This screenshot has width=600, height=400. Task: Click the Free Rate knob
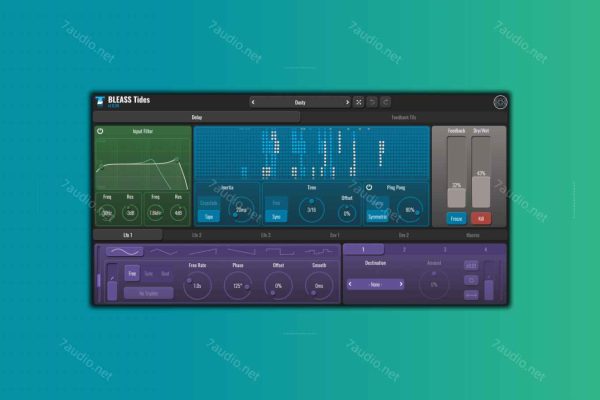(197, 286)
